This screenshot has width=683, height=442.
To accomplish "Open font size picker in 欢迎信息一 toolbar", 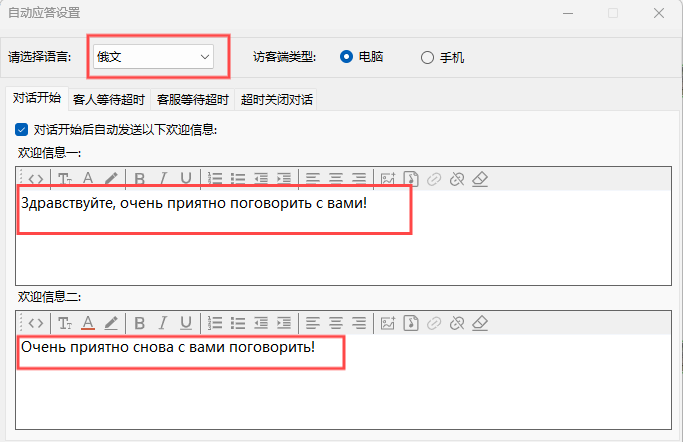I will point(64,179).
